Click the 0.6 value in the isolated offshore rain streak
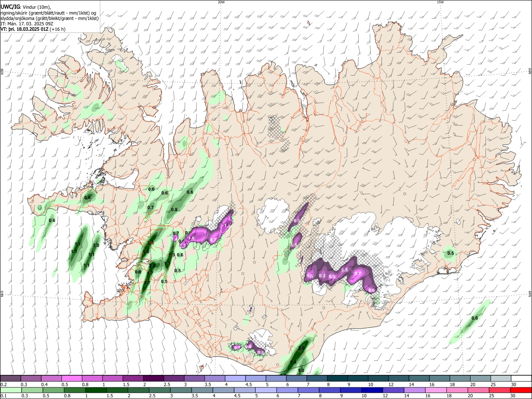The image size is (532, 399). 475,318
